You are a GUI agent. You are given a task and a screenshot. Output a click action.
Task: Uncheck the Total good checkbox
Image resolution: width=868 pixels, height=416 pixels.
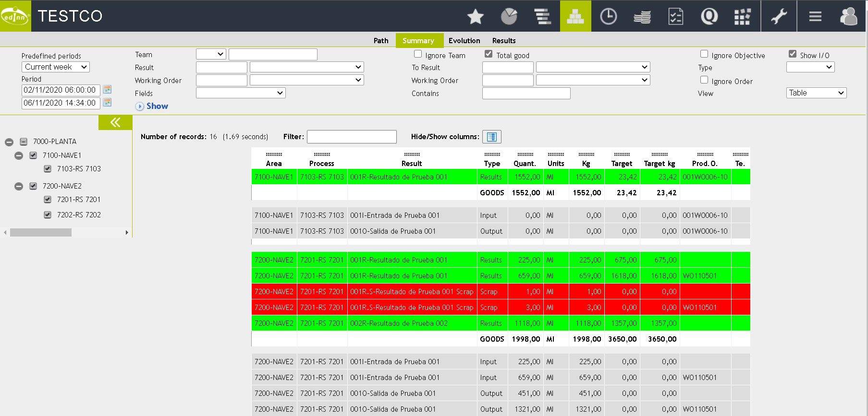489,54
